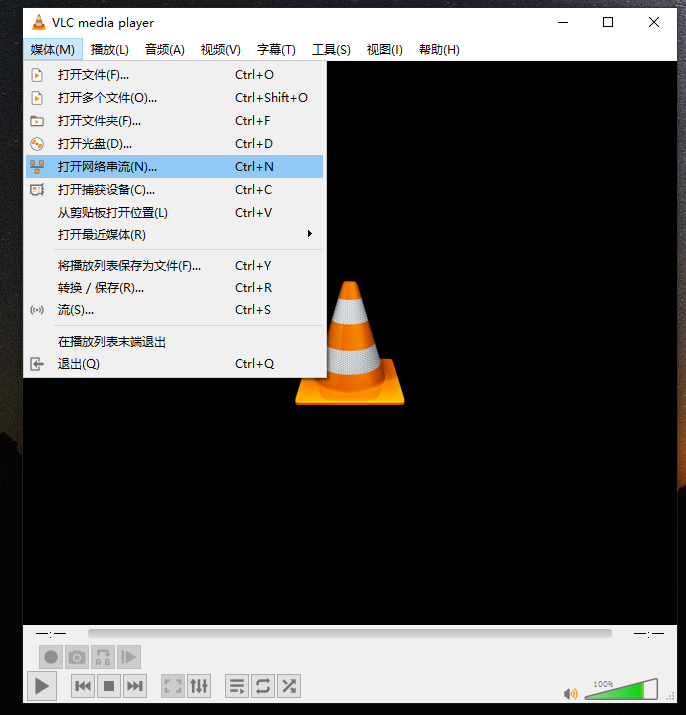Minimize the VLC media player window
The height and width of the screenshot is (715, 686).
click(x=563, y=22)
